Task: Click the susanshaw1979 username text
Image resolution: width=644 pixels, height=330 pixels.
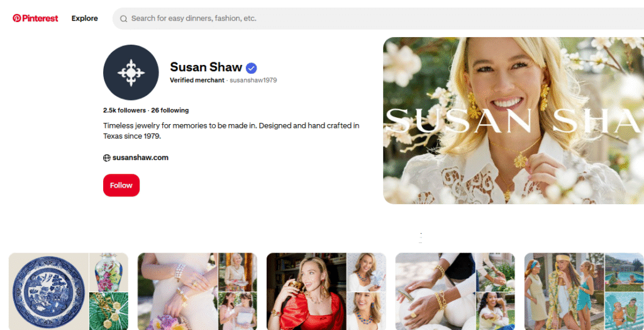Action: coord(253,80)
